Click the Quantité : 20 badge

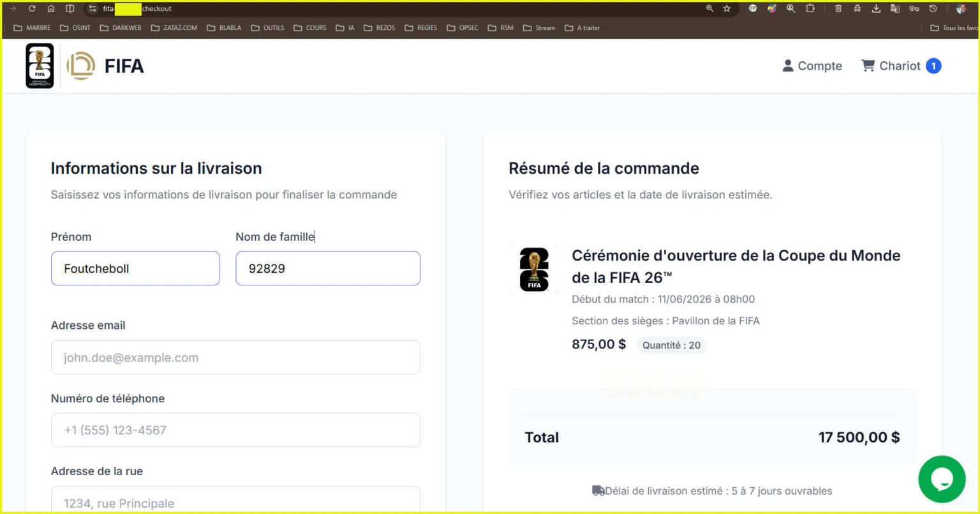point(671,345)
